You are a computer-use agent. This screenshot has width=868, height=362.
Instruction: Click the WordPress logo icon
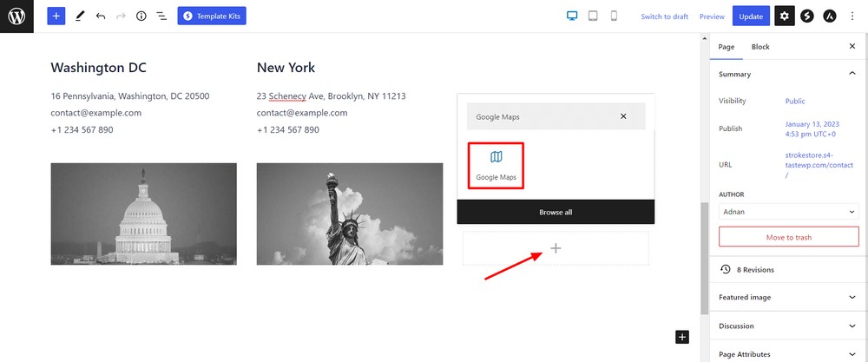click(x=16, y=16)
